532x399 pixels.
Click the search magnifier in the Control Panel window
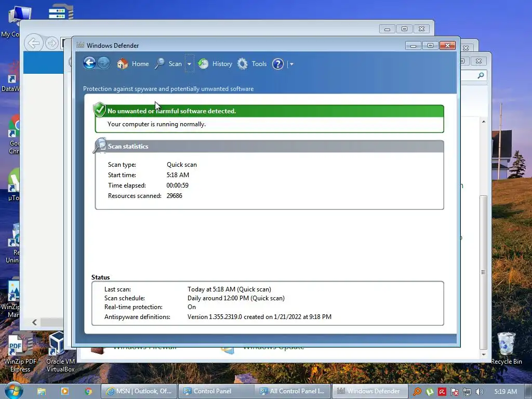pyautogui.click(x=481, y=75)
